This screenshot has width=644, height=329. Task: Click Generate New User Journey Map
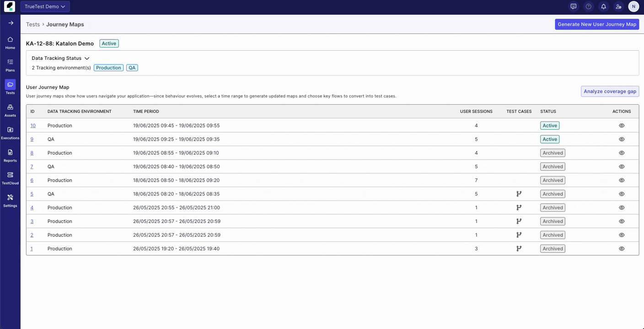click(x=597, y=24)
